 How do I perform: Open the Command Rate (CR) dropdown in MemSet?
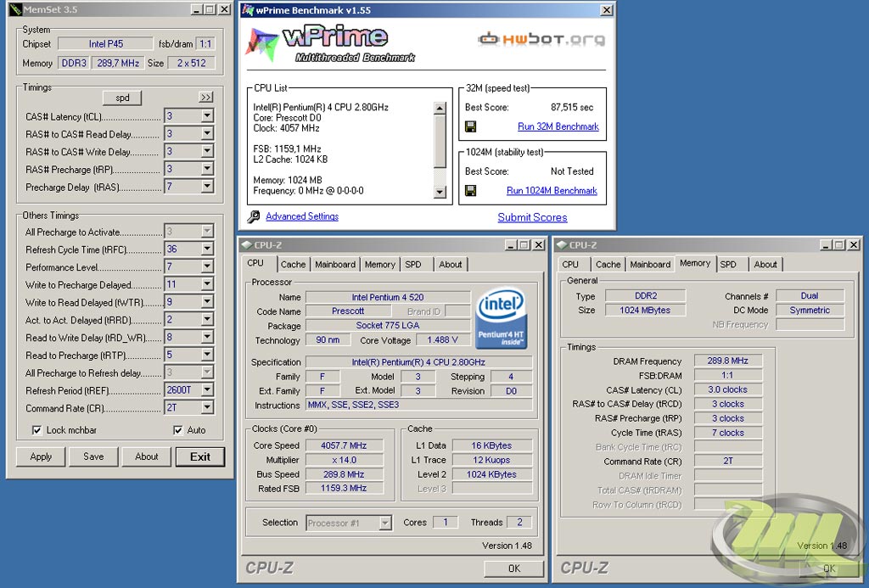click(207, 408)
